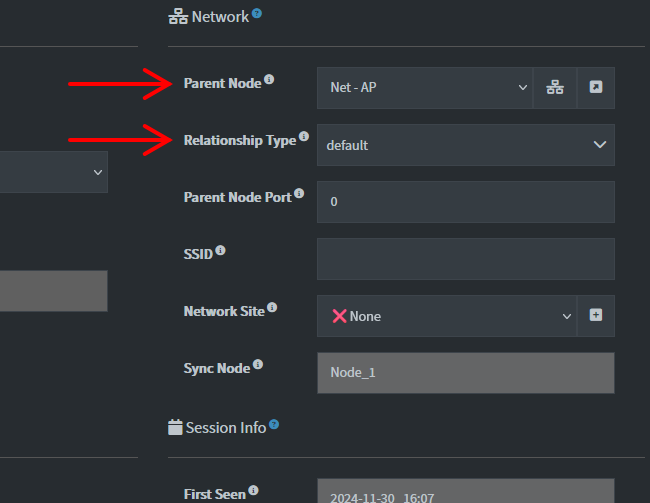Click the Sync Node field
650x503 pixels.
pos(465,373)
